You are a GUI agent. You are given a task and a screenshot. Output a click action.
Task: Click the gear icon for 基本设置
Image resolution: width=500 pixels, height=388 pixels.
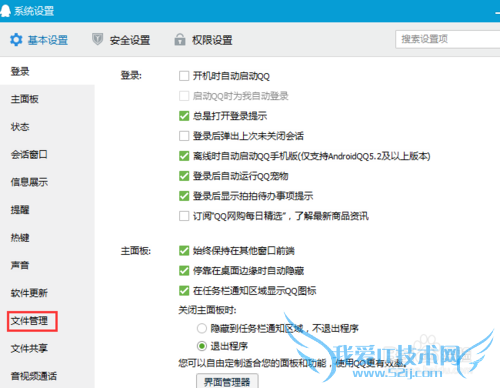coord(16,40)
